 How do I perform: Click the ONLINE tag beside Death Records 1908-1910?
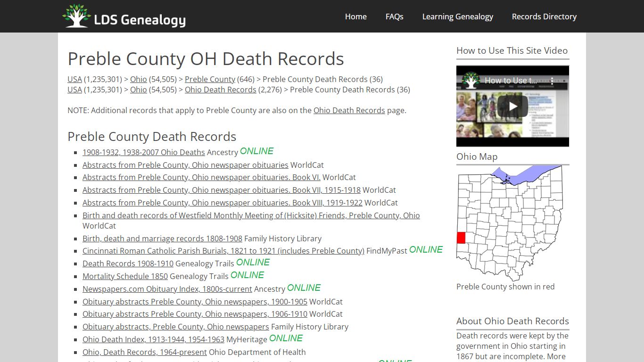click(253, 263)
